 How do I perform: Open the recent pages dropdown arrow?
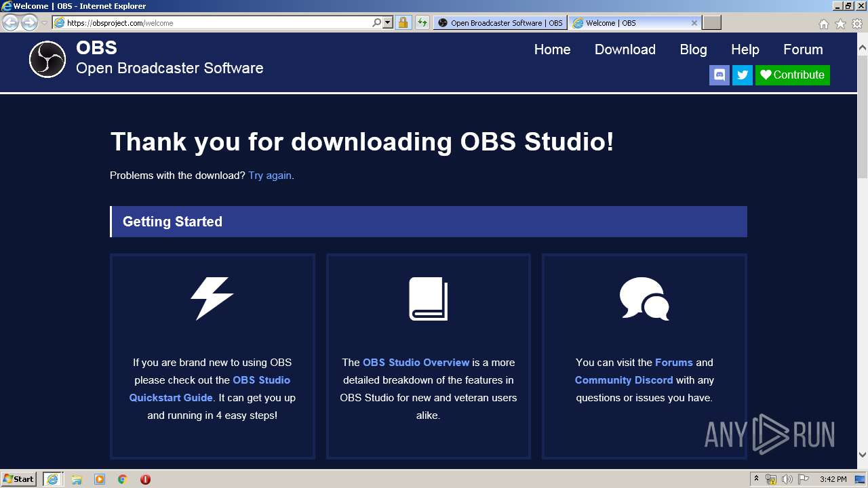point(44,23)
